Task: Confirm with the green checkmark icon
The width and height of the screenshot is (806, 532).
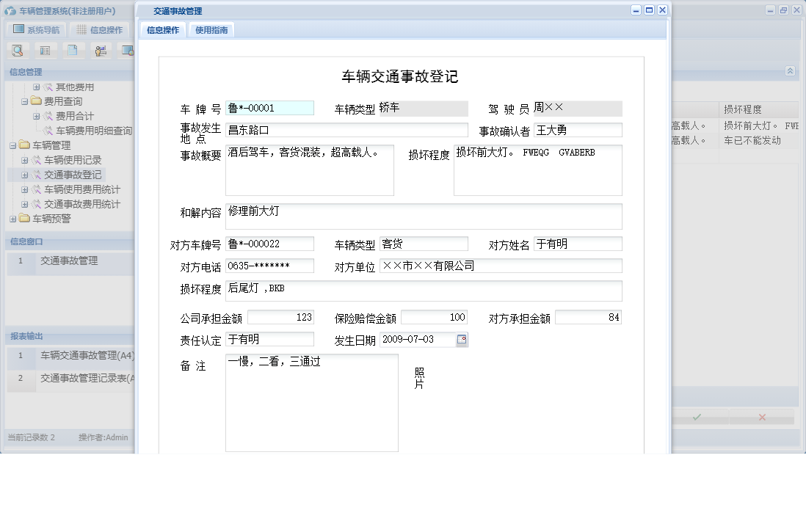Action: click(696, 417)
